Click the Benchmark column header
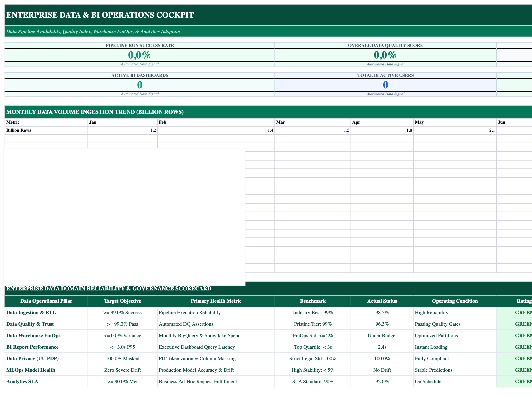 tap(313, 301)
